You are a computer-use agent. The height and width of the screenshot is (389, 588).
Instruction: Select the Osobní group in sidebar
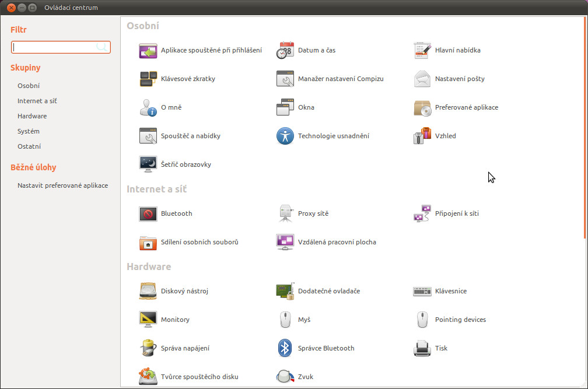click(29, 86)
